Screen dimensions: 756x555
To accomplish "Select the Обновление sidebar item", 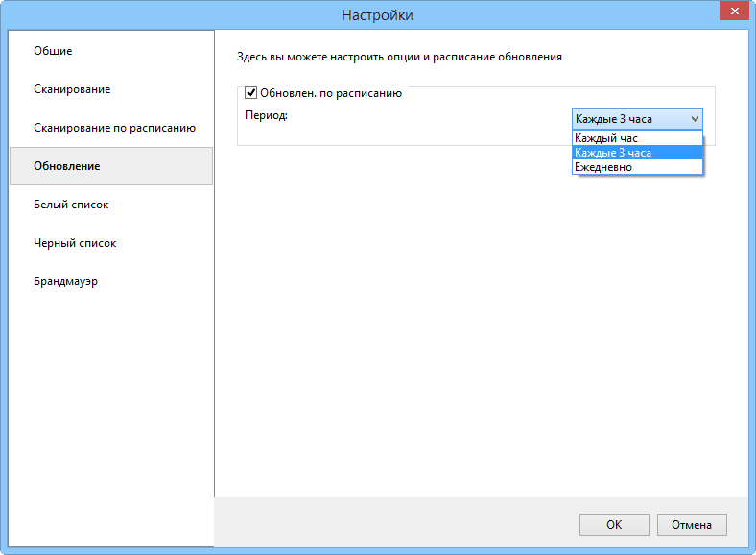I will 67,166.
